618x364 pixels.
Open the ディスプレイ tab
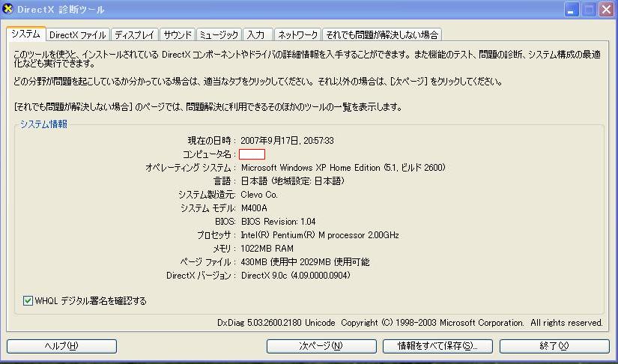(135, 34)
